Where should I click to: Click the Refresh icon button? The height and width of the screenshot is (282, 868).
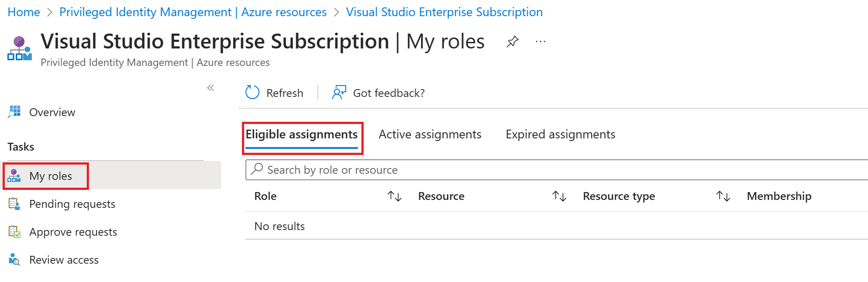point(252,93)
